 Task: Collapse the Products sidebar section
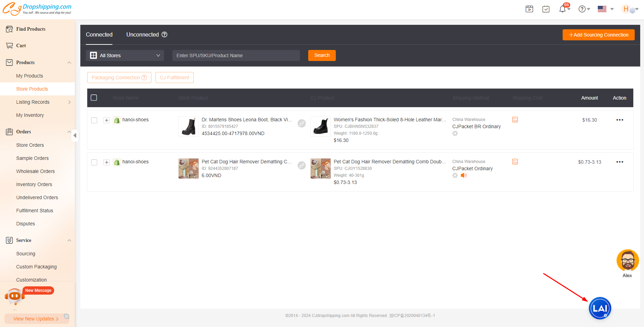click(x=69, y=62)
